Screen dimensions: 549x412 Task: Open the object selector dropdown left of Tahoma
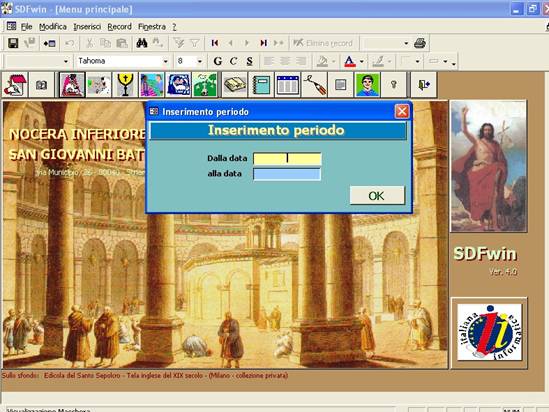pos(66,62)
